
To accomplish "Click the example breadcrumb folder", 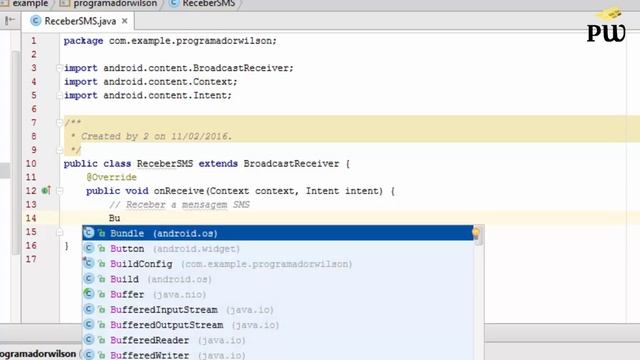I will point(30,4).
